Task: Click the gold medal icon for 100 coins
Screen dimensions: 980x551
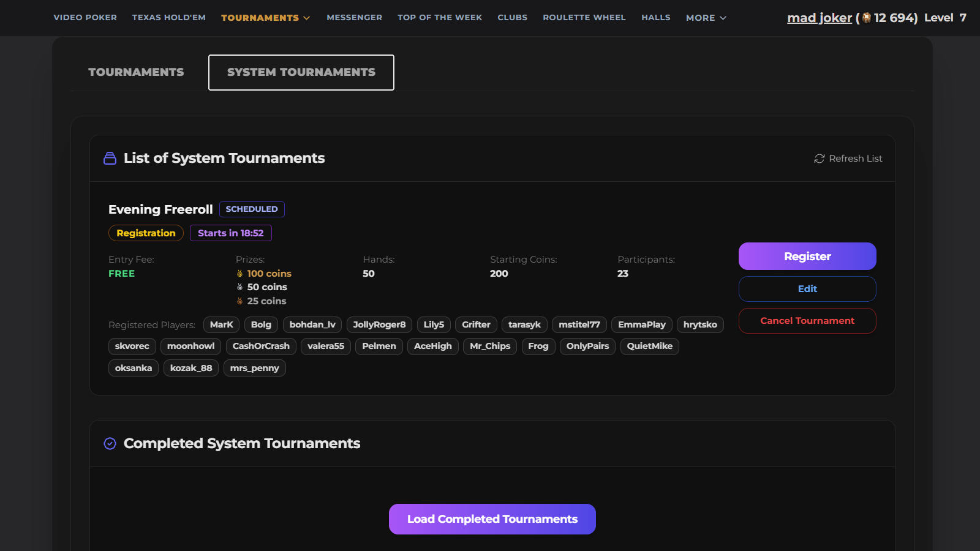Action: coord(240,274)
